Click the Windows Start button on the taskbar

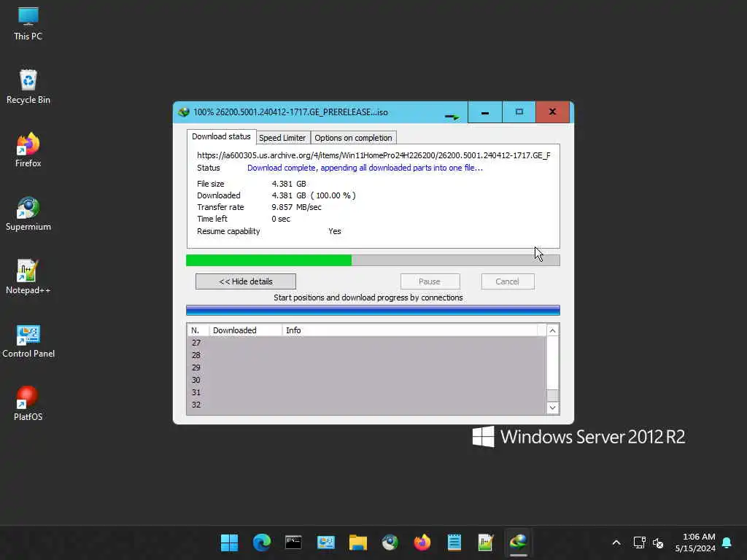click(229, 542)
